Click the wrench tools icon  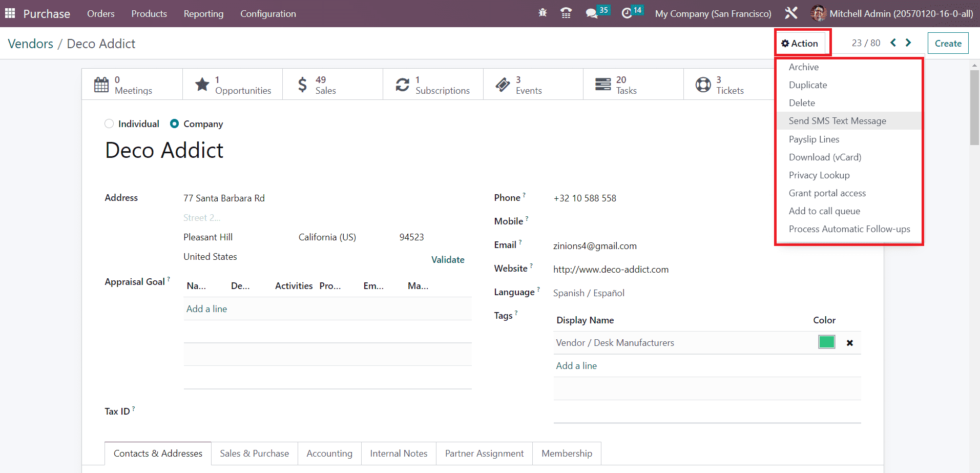(791, 13)
